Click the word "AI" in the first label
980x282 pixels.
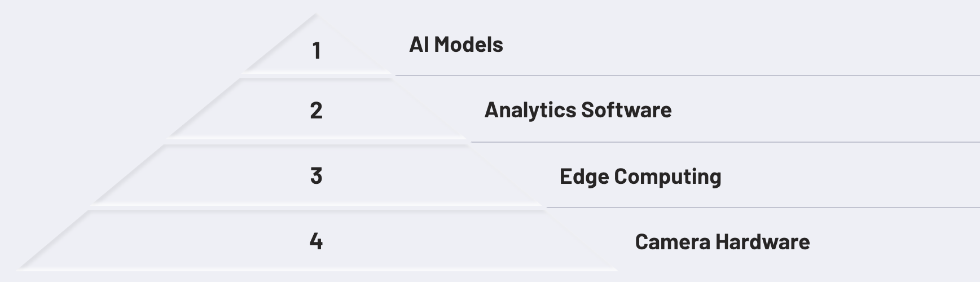tap(419, 45)
